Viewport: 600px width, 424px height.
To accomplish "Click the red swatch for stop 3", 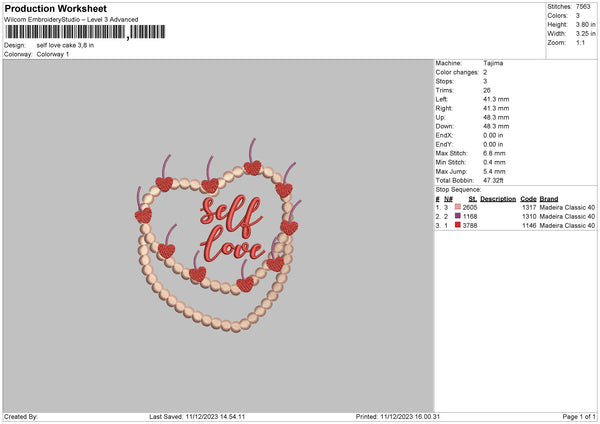I will tap(458, 225).
